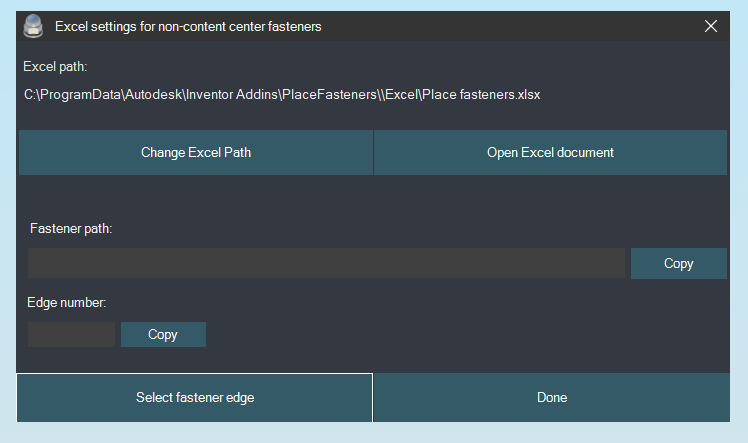This screenshot has height=443, width=748.
Task: Click the 'Fastener path:' label
Action: point(71,228)
